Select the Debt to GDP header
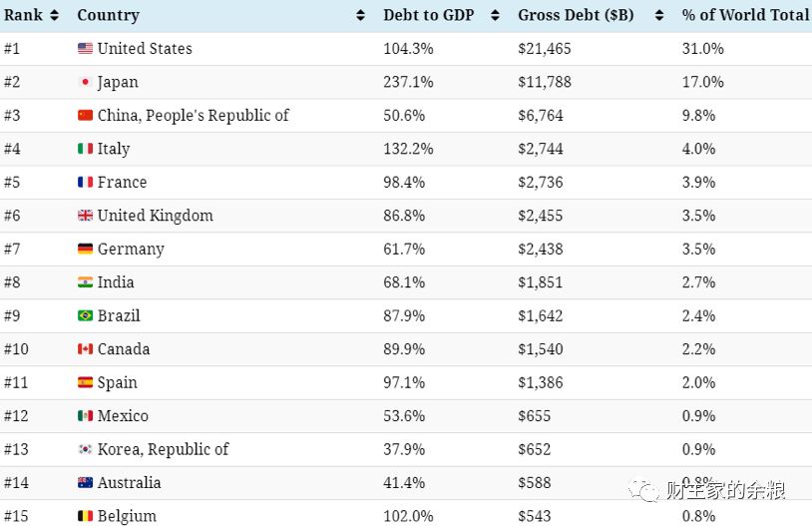Image resolution: width=812 pixels, height=526 pixels. pos(429,15)
